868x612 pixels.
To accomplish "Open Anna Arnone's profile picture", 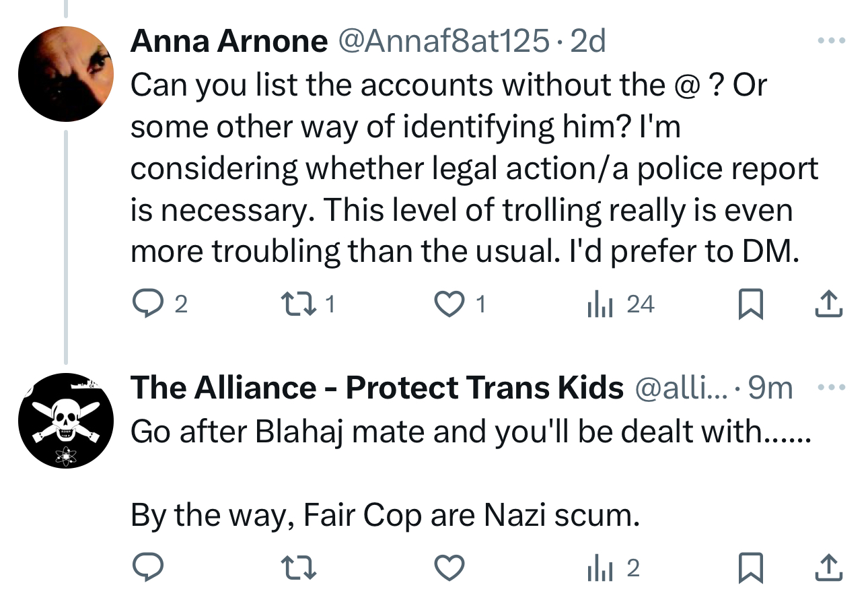I will [65, 74].
